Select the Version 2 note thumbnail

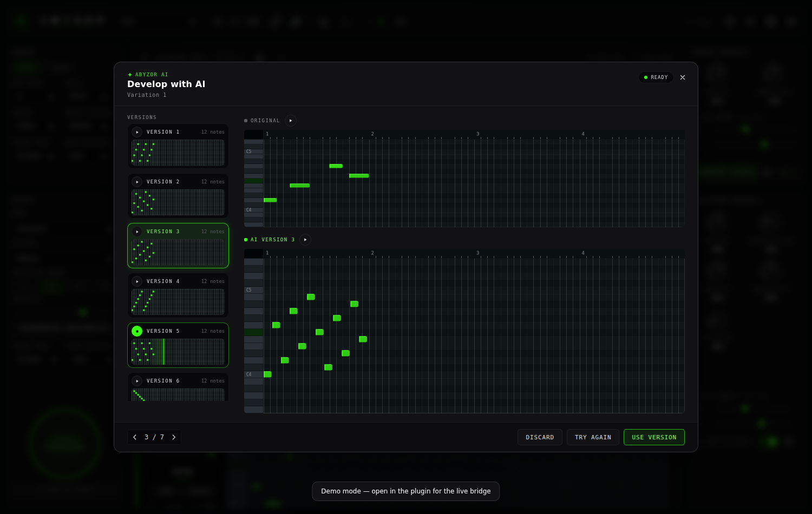(178, 202)
